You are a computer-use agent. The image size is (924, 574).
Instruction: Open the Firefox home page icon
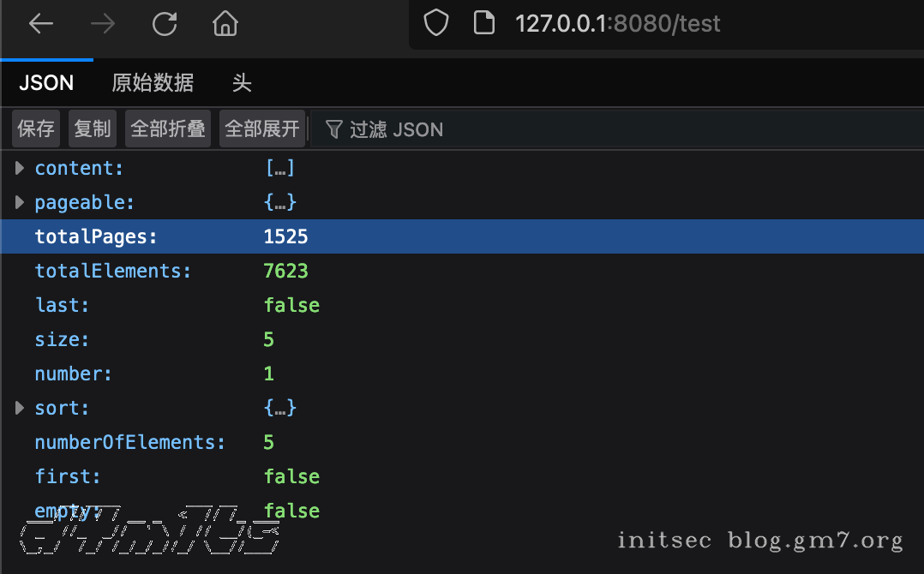coord(225,23)
